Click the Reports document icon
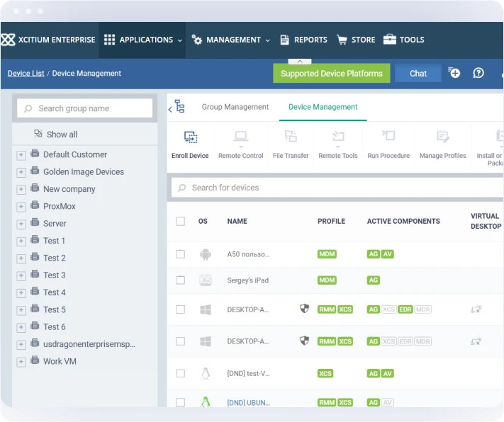The height and width of the screenshot is (422, 504). click(284, 40)
